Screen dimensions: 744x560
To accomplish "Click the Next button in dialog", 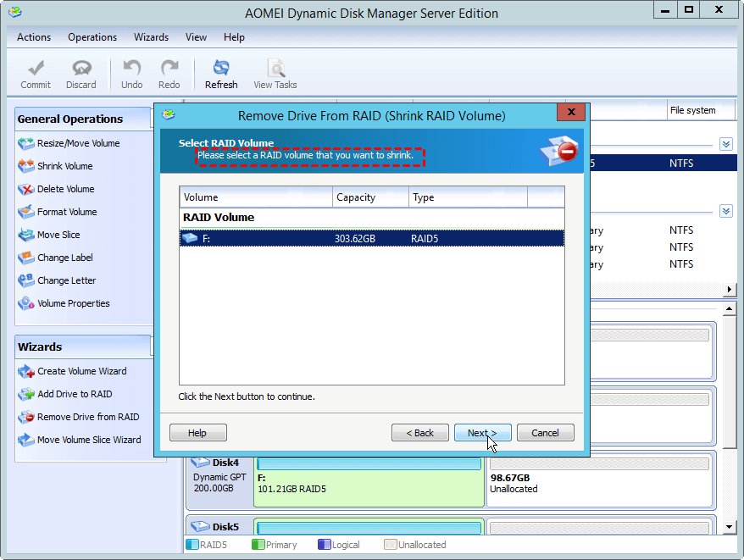I will [x=482, y=433].
